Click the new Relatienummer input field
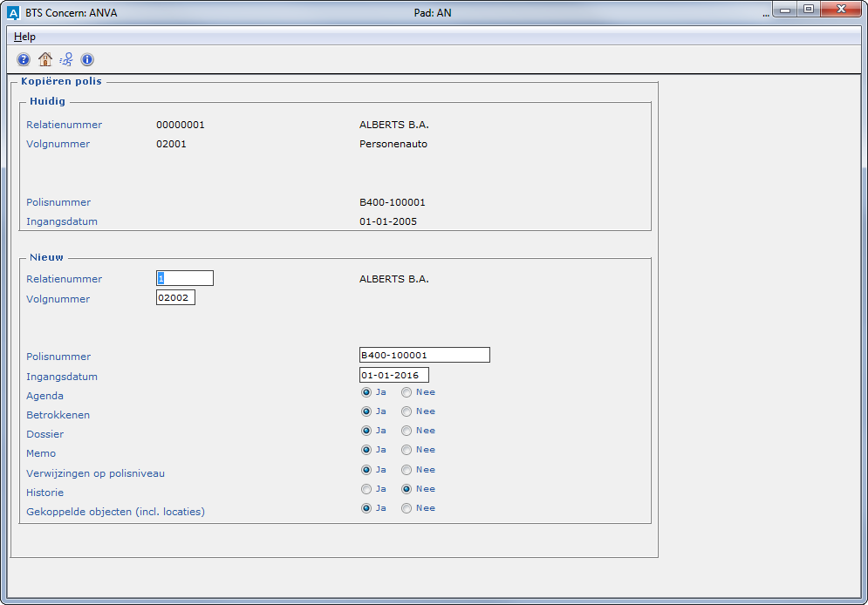The height and width of the screenshot is (605, 868). click(185, 278)
